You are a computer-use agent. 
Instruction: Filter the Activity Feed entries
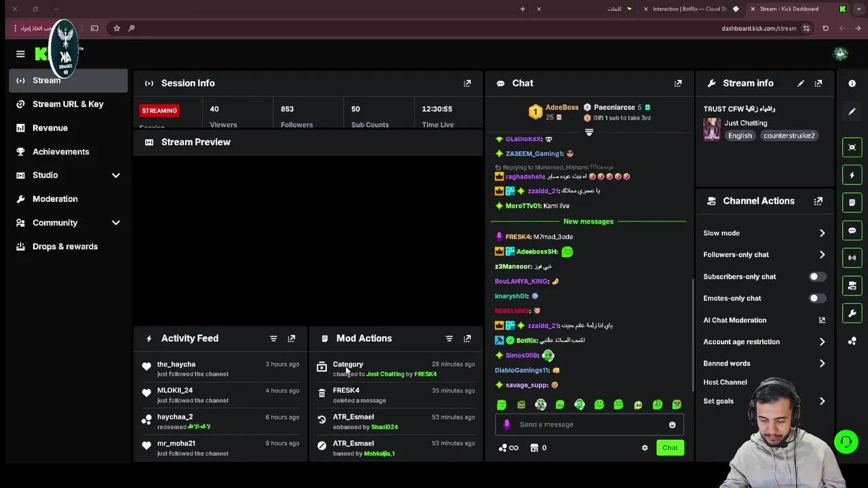pos(273,338)
